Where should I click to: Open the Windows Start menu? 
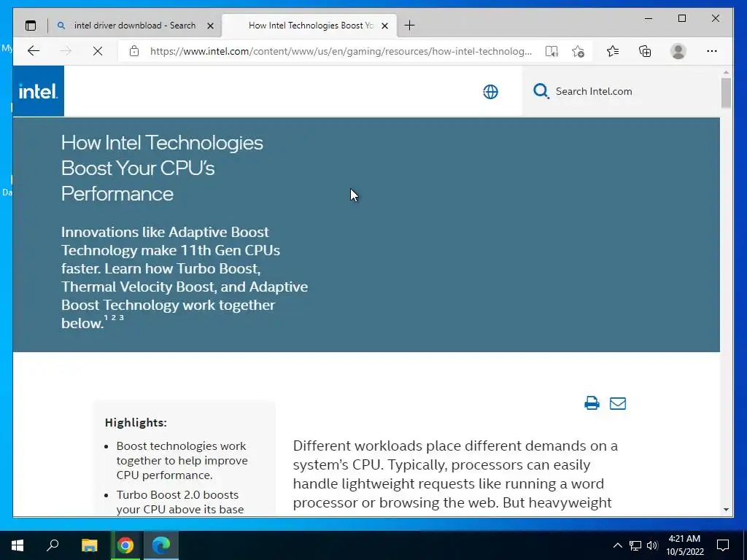pyautogui.click(x=18, y=545)
